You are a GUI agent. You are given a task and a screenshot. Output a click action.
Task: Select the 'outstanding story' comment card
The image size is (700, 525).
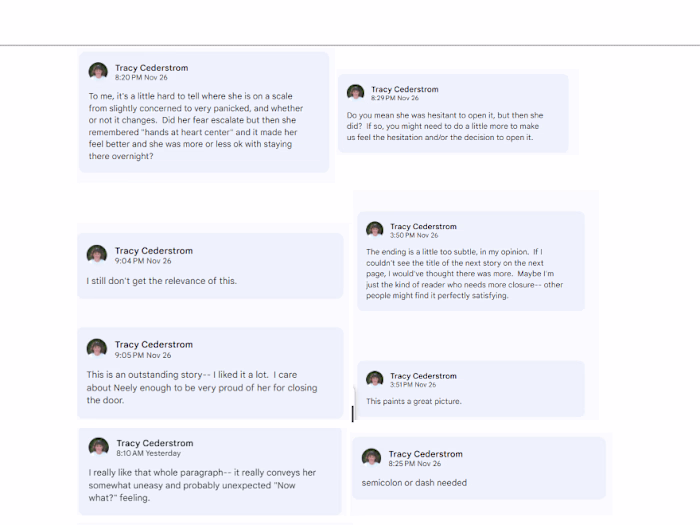210,373
